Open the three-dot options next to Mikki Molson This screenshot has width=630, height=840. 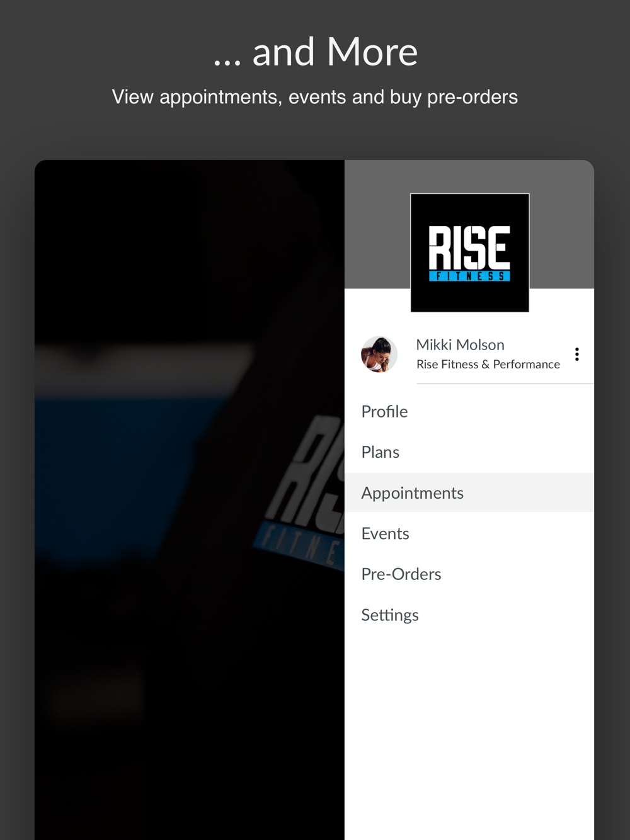click(x=576, y=355)
